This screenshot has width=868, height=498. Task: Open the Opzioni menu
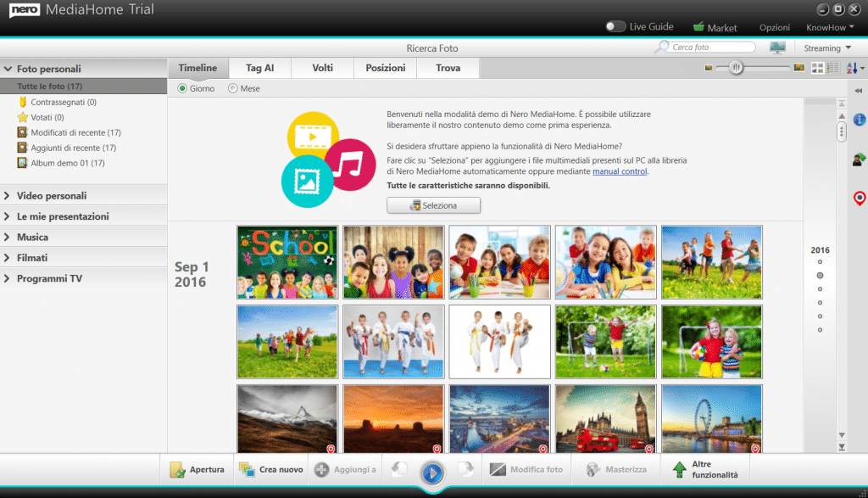775,27
